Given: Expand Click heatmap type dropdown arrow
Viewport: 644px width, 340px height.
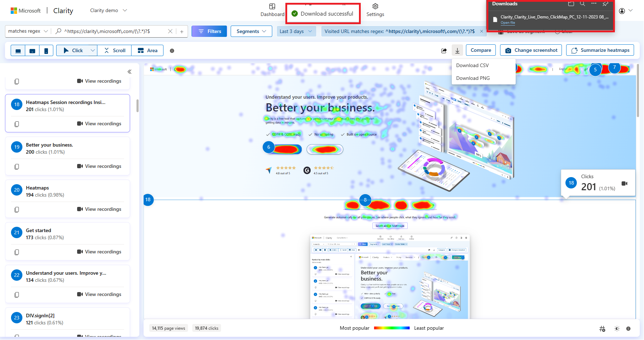Looking at the screenshot, I should click(x=92, y=51).
